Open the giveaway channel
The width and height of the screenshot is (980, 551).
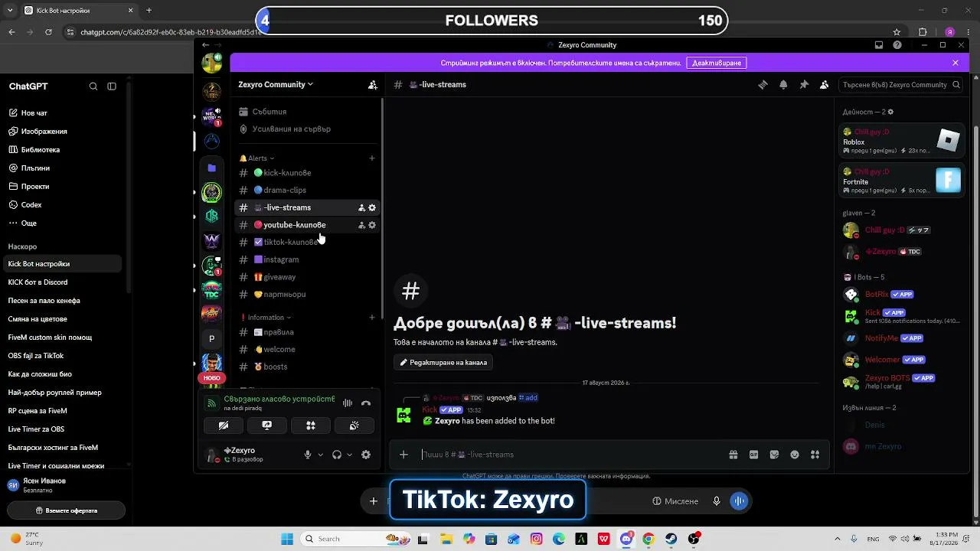pos(306,277)
